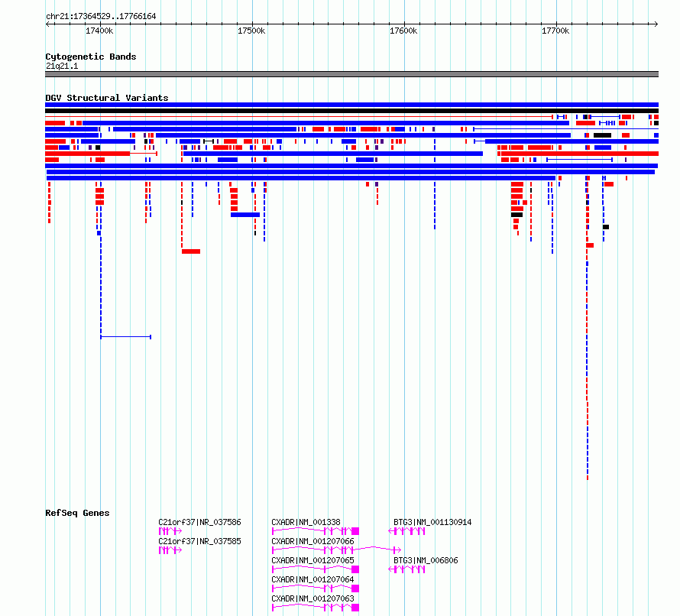Click the gray 21q21.1 cytogenetic band bar
Viewport: 680px width, 616px height.
point(351,74)
